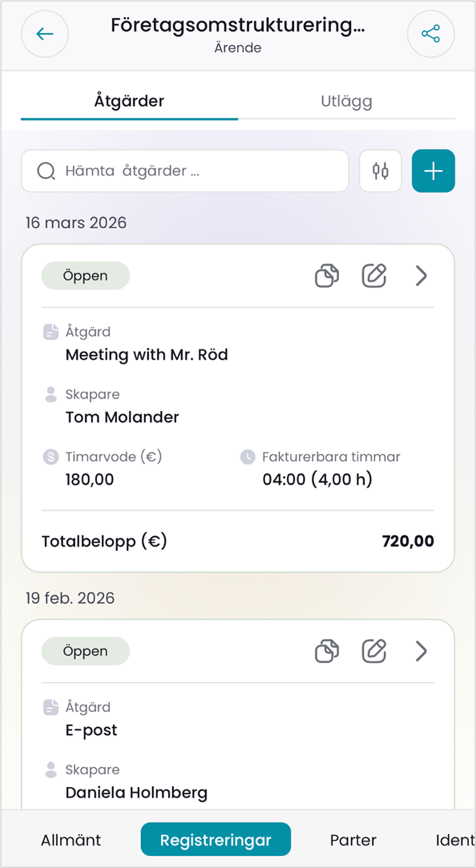Image resolution: width=476 pixels, height=868 pixels.
Task: Click the Öppen status badge on E-post entry
Action: (x=85, y=652)
